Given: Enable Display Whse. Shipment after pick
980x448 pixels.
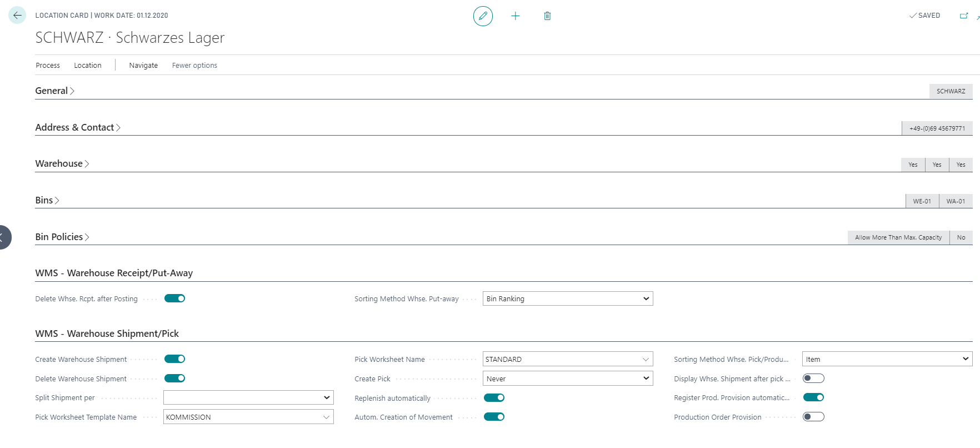Looking at the screenshot, I should pos(813,379).
